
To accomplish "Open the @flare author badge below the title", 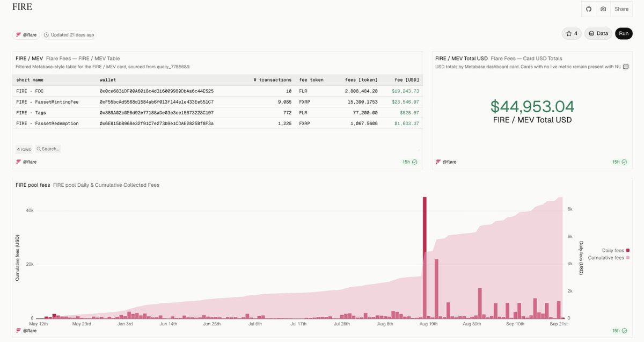I will coord(26,35).
